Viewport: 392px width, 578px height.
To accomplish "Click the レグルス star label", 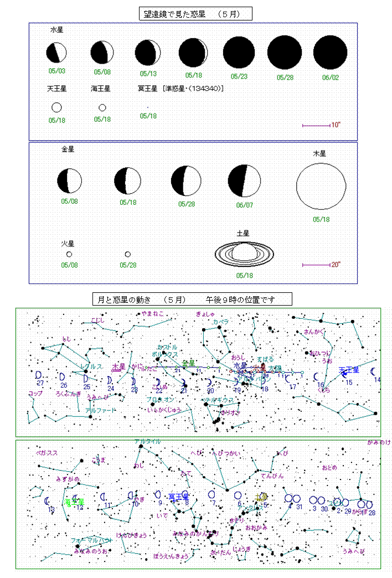I will [91, 367].
